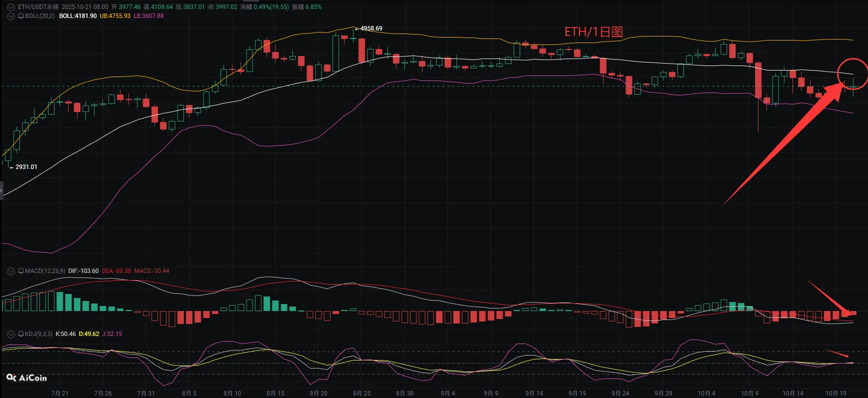Set alert via KDJ bell icon
This screenshot has height=398, width=868.
[x=21, y=334]
